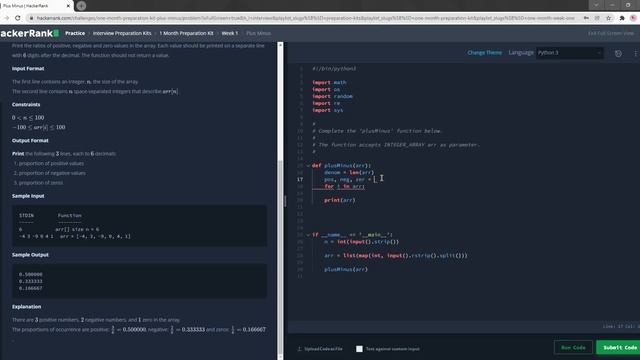Click the Upload Code as File icon
This screenshot has width=640, height=360.
[x=300, y=349]
